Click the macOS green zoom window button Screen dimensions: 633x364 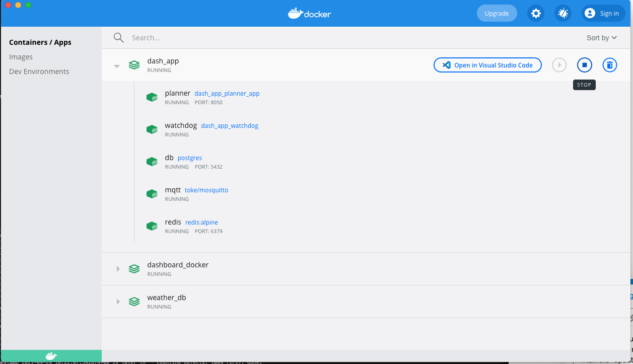click(x=28, y=5)
